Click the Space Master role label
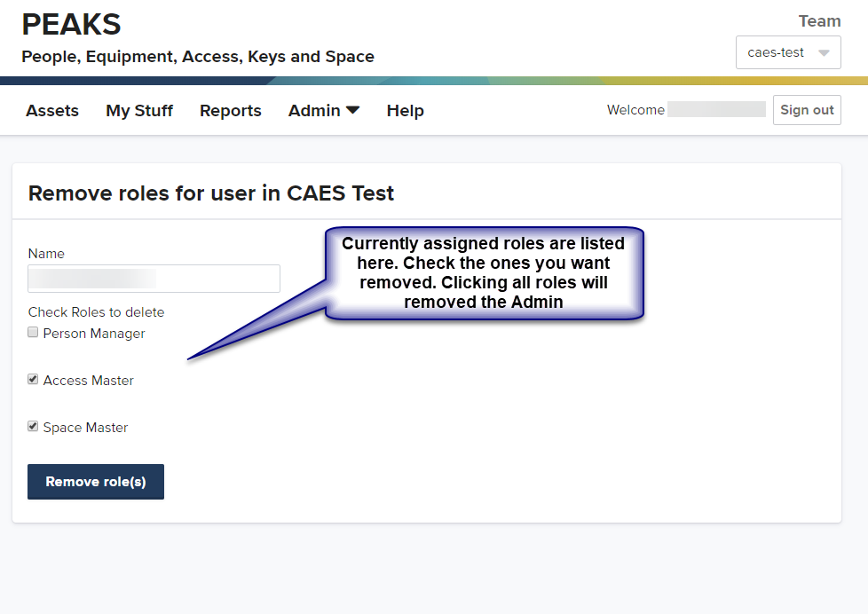 pyautogui.click(x=84, y=427)
